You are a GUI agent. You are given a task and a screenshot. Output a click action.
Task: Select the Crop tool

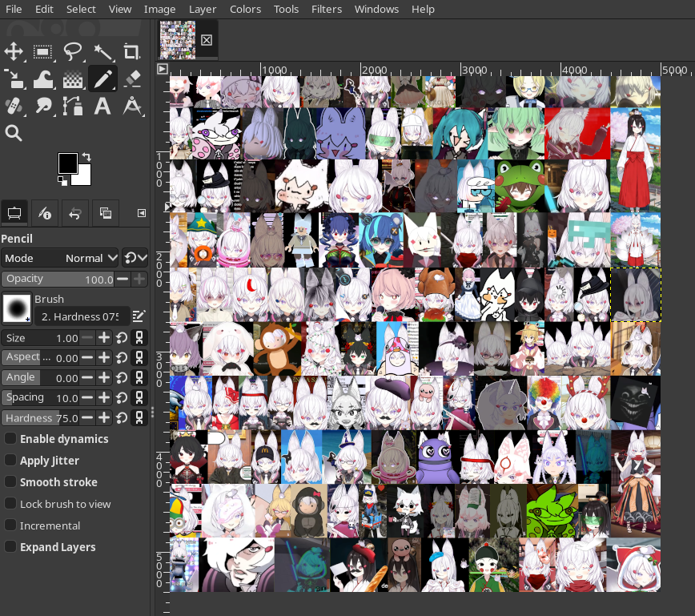tap(132, 51)
